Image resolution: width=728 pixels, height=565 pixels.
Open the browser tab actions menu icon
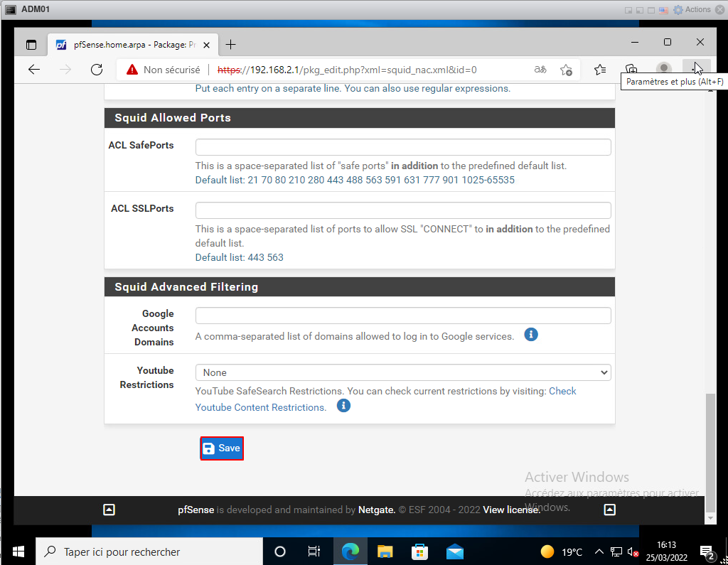(31, 44)
